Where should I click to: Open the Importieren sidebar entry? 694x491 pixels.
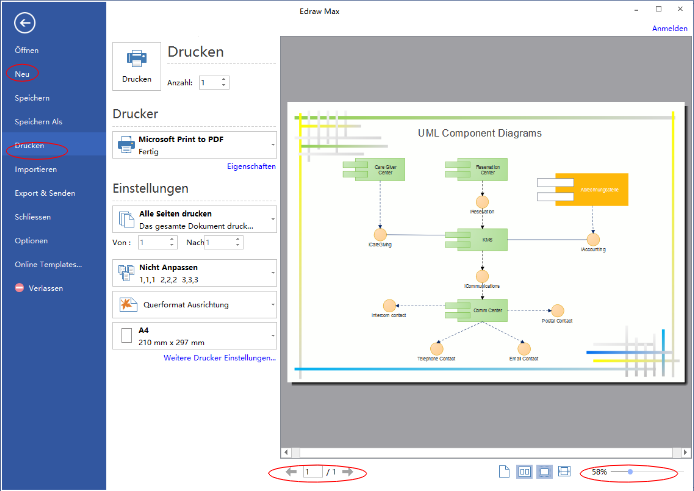35,169
